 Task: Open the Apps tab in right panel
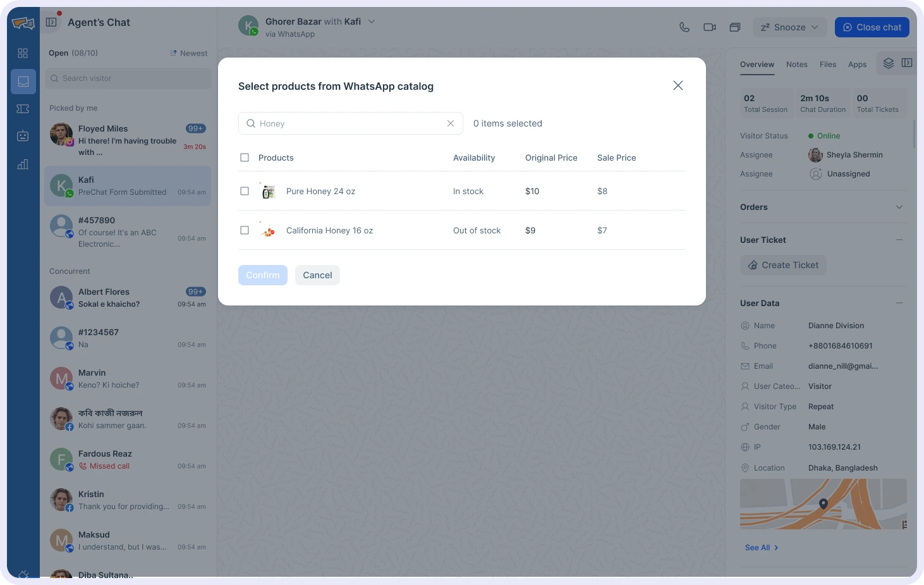(x=857, y=64)
